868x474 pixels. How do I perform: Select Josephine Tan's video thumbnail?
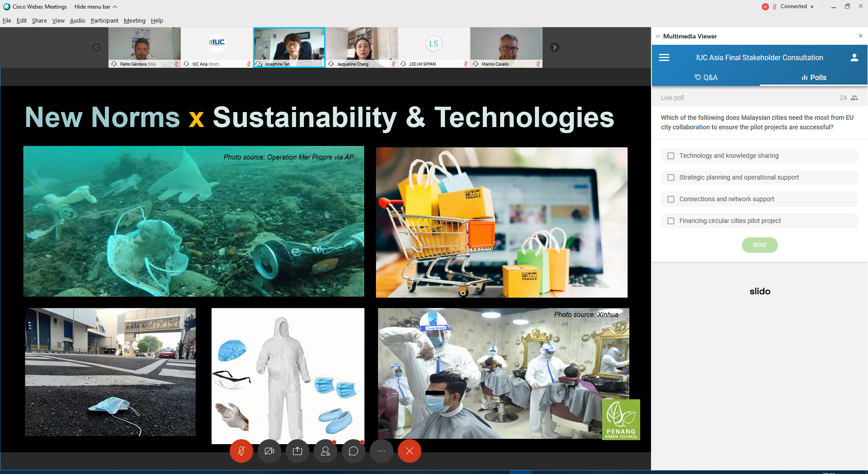click(x=289, y=45)
